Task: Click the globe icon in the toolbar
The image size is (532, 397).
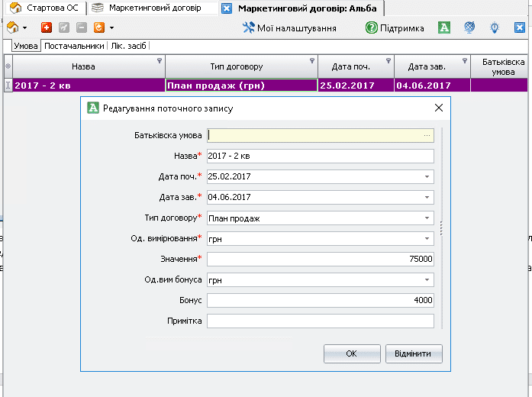Action: [x=469, y=27]
